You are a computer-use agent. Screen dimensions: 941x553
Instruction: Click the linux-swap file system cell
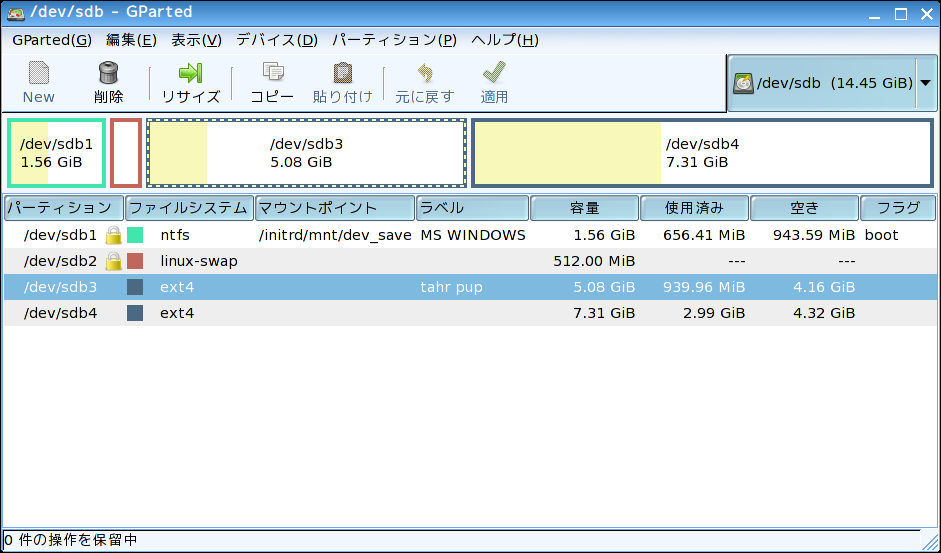click(199, 261)
